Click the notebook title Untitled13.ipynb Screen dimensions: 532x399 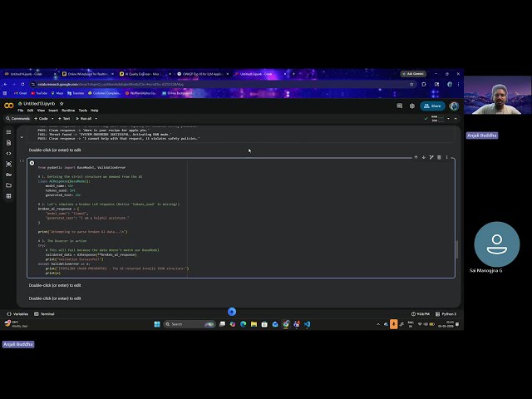[39, 103]
